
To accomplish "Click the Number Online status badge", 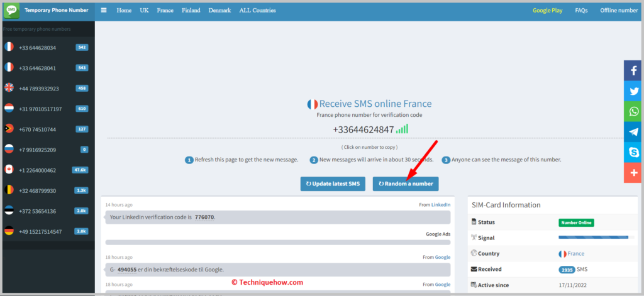I will pyautogui.click(x=576, y=223).
